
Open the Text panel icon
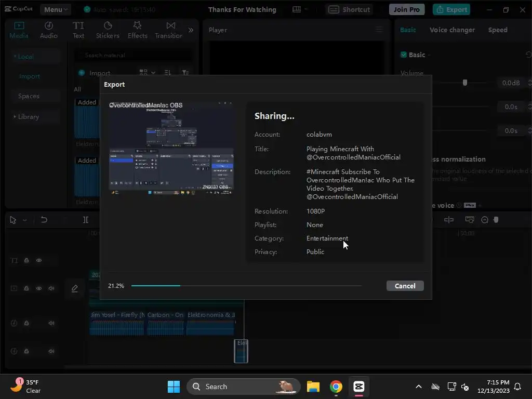(x=78, y=25)
